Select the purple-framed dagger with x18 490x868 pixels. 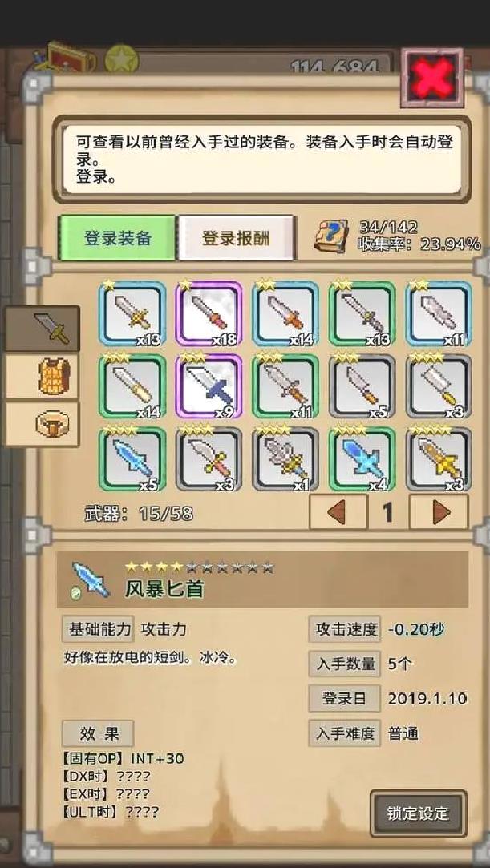tap(209, 314)
